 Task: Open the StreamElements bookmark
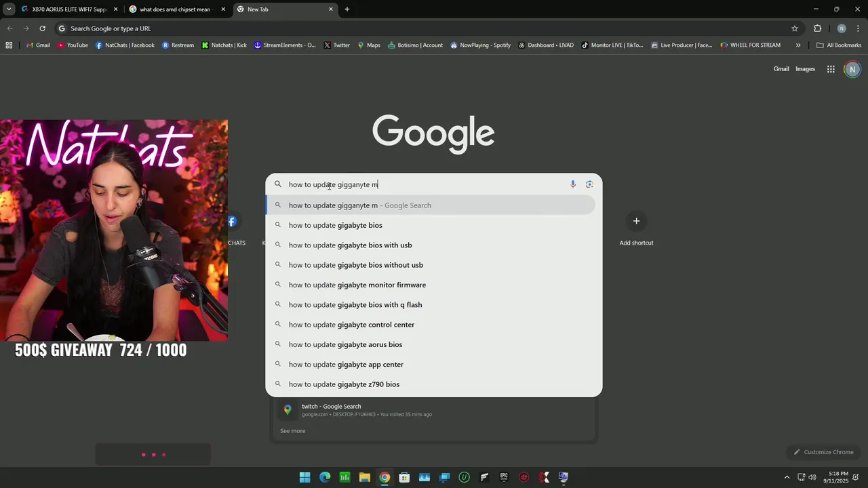click(285, 45)
